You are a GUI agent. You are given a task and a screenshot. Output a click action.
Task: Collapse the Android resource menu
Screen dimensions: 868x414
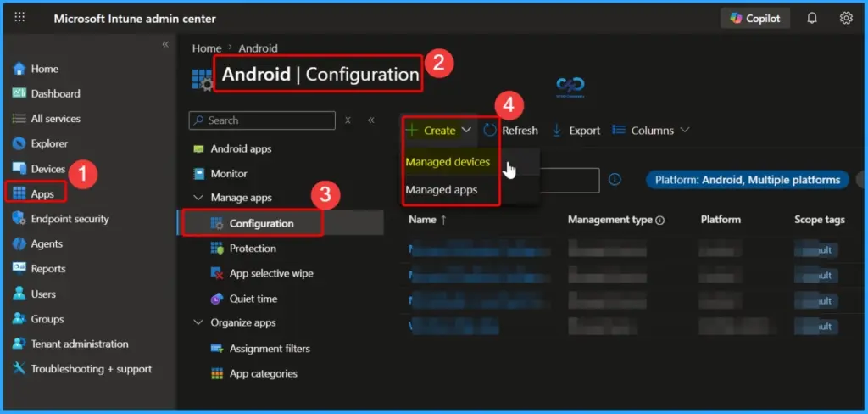pos(371,120)
